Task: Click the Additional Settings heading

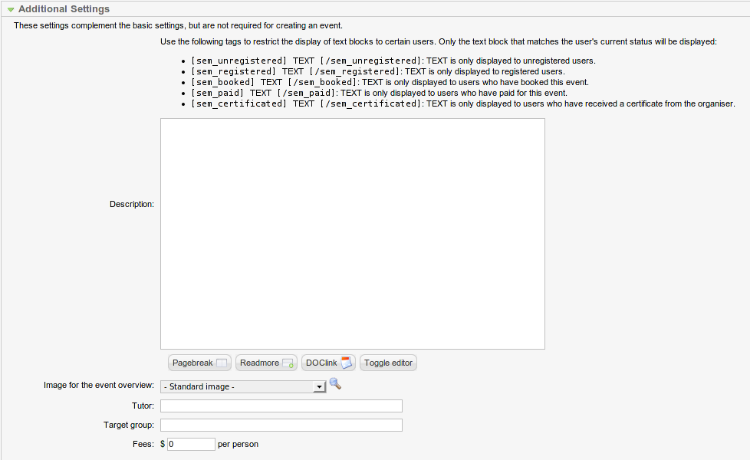Action: click(64, 9)
